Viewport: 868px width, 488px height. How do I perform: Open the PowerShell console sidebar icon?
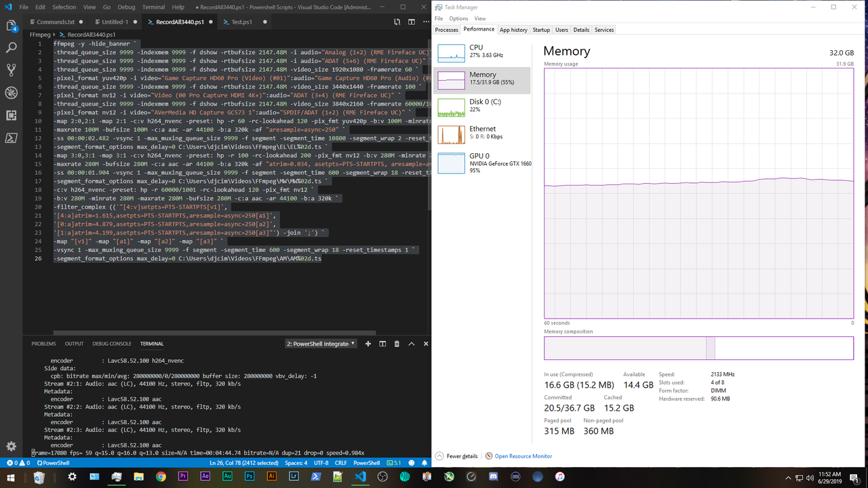(x=11, y=138)
